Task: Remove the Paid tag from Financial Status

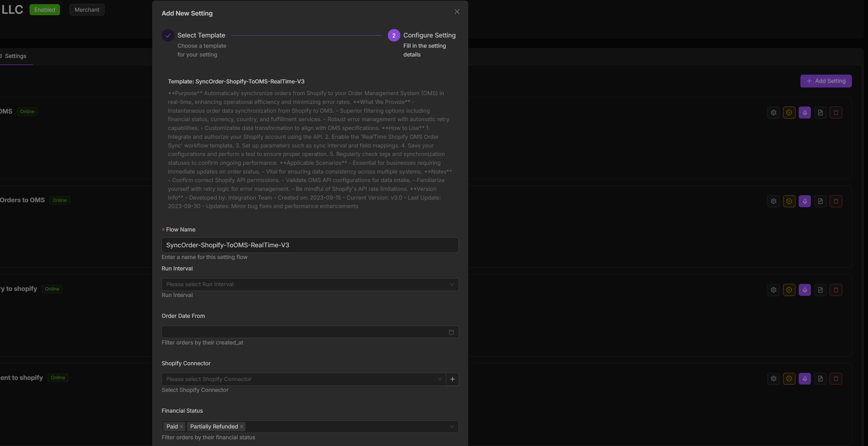Action: pyautogui.click(x=181, y=426)
